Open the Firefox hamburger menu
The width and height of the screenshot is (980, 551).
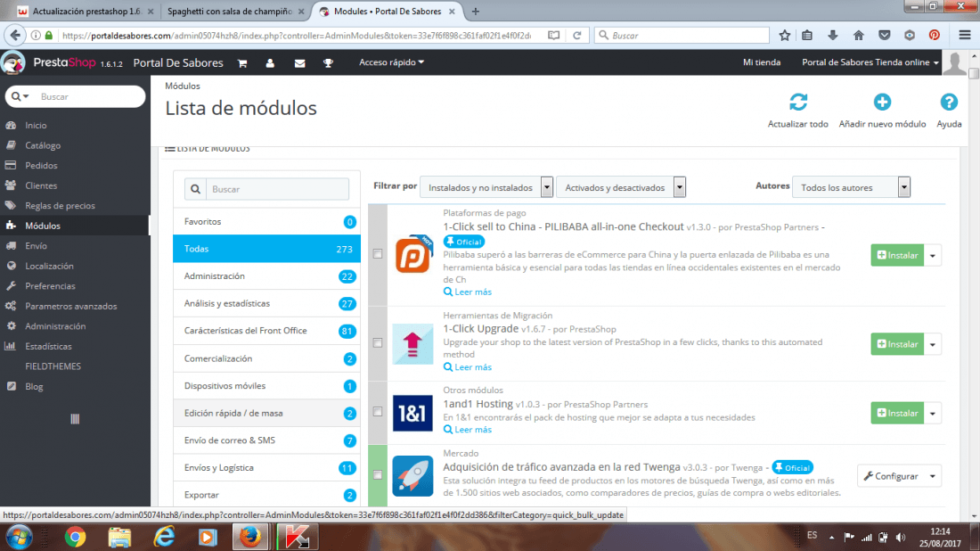tap(965, 36)
